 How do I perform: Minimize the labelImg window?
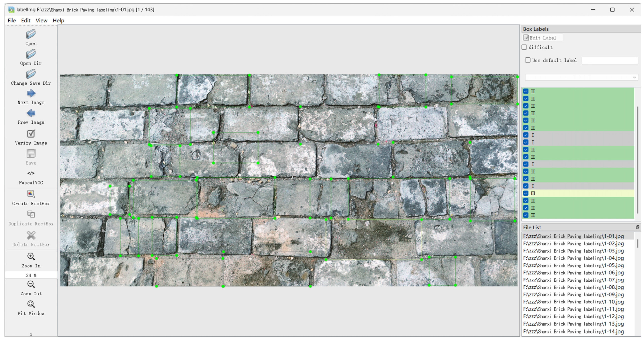[593, 10]
